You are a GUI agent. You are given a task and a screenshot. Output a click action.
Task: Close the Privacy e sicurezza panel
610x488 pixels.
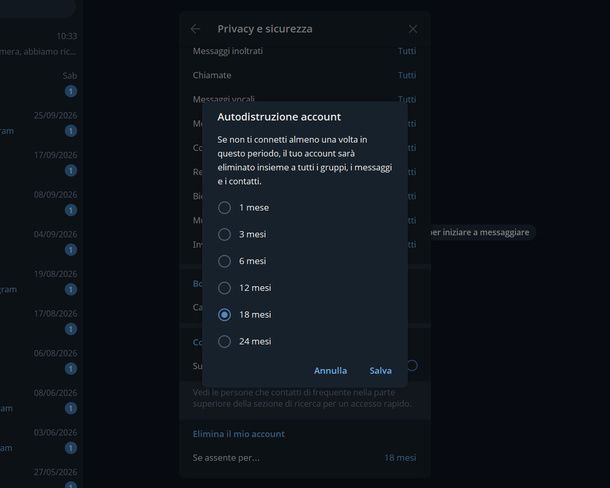click(x=413, y=29)
